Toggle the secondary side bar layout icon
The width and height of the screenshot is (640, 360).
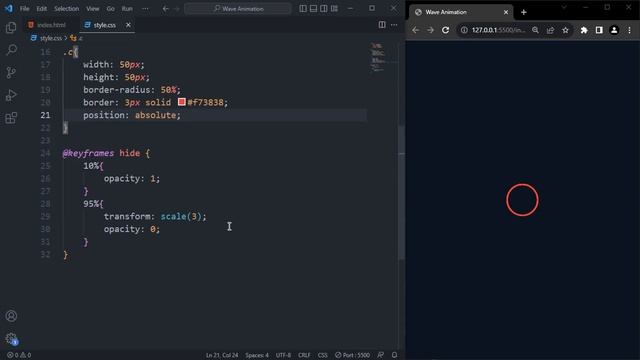tap(324, 8)
